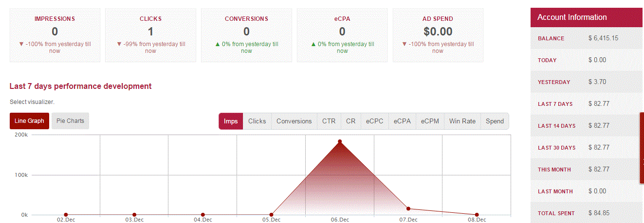644x223 pixels.
Task: Select the Imps metric tab
Action: (x=231, y=121)
